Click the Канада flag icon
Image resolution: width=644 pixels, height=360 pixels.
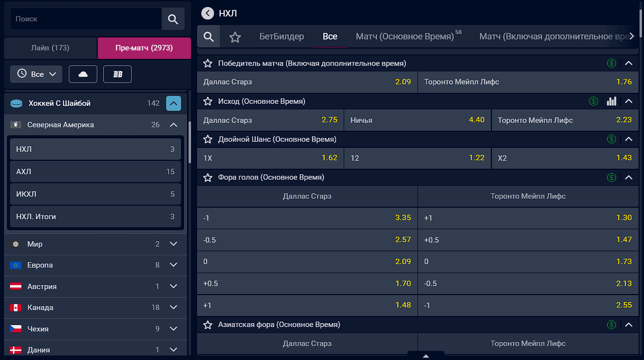15,308
